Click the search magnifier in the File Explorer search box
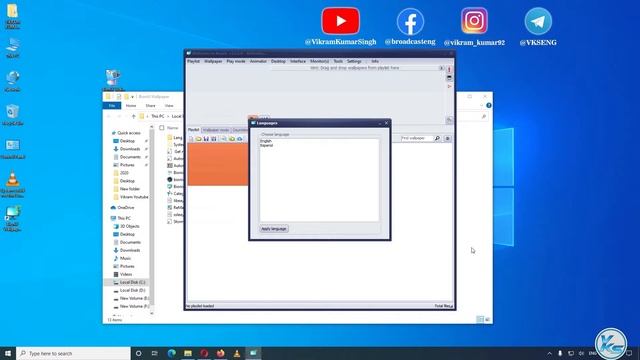 (x=484, y=116)
